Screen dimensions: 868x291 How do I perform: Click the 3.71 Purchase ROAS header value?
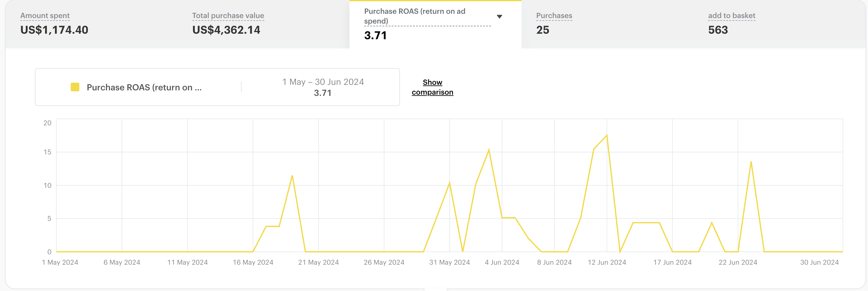[376, 35]
